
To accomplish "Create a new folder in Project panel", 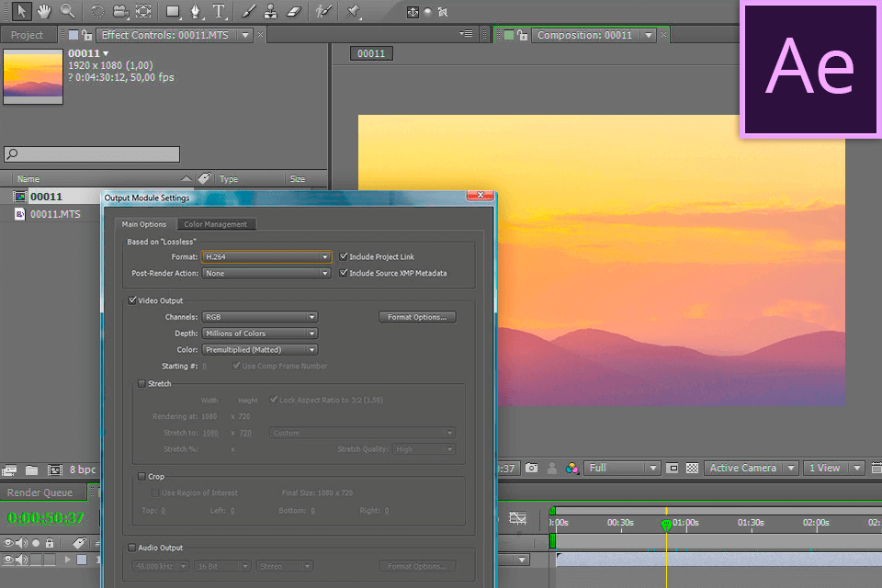I will [31, 469].
